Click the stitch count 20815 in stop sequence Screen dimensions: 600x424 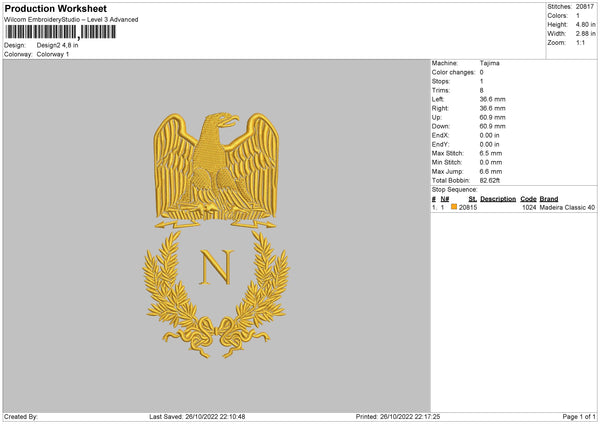[x=468, y=207]
